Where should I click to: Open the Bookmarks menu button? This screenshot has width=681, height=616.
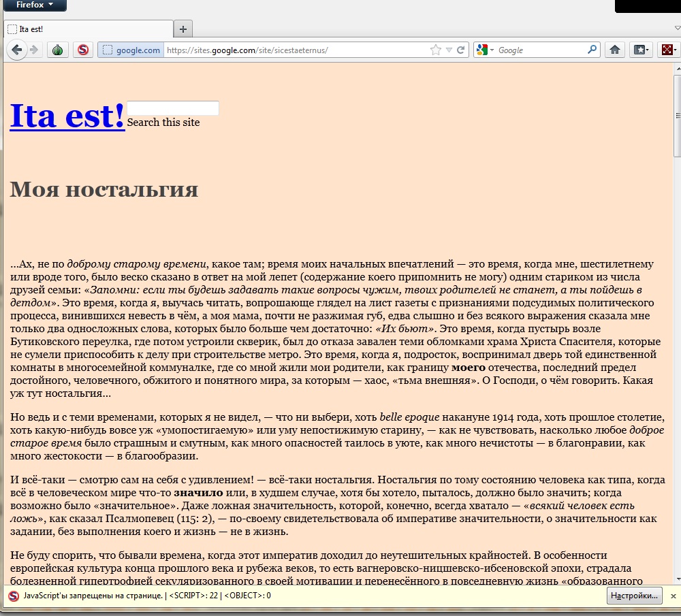pos(642,50)
